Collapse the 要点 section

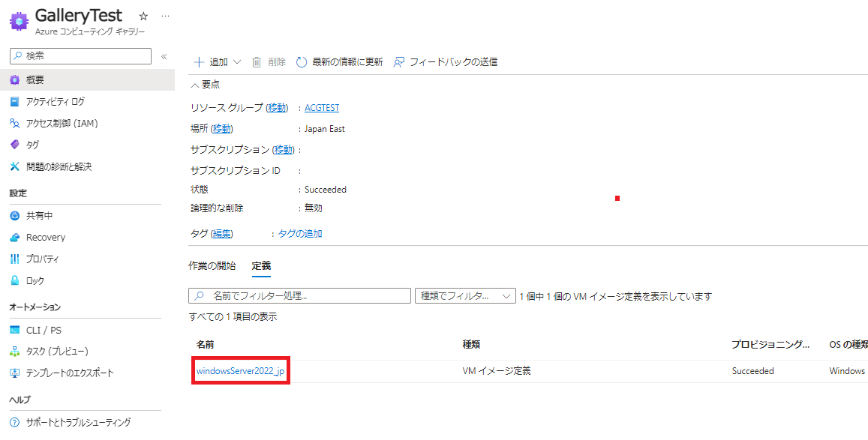[205, 85]
